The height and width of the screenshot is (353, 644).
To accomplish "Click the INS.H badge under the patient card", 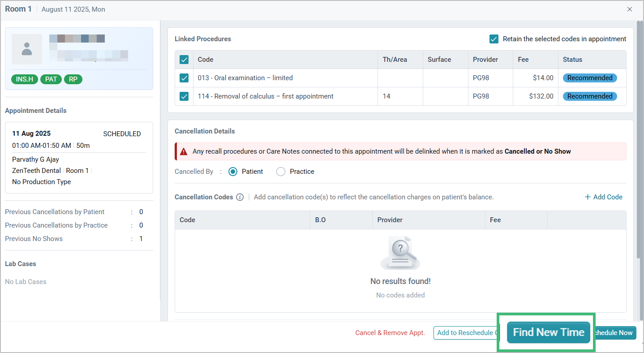I will (x=25, y=79).
